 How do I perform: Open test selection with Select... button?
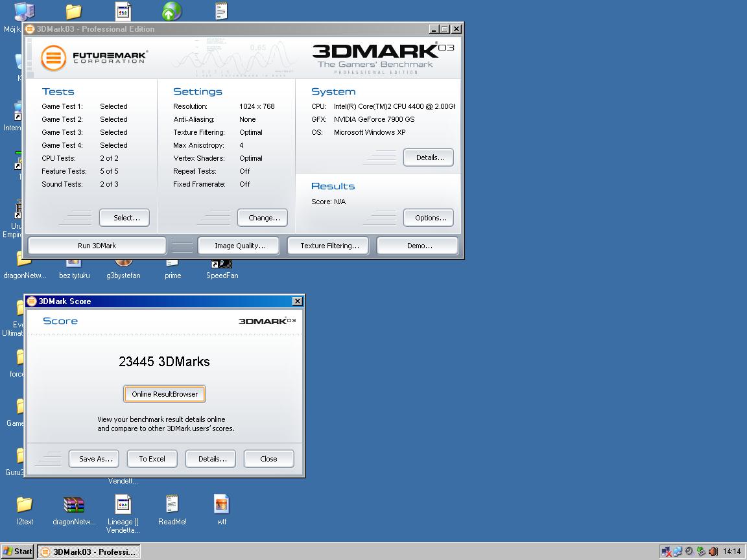(124, 218)
